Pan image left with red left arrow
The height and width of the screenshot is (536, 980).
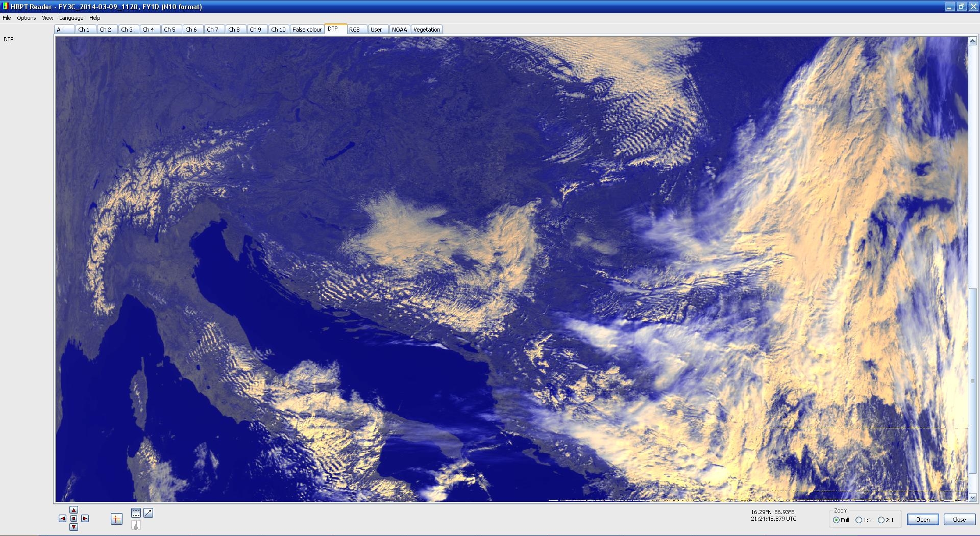[x=62, y=519]
